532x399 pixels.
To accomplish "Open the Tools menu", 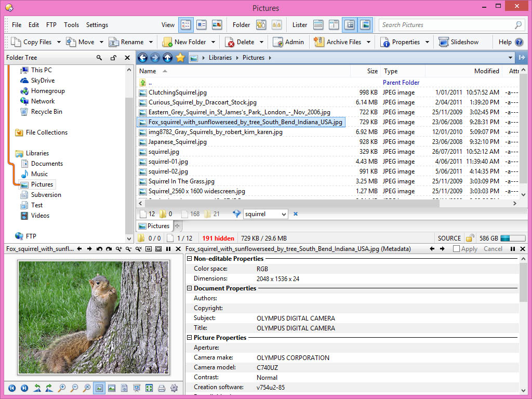I will point(71,25).
